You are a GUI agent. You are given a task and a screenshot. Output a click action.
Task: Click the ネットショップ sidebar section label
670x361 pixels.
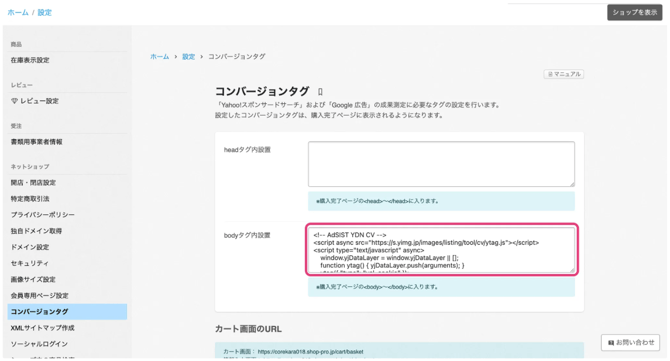coord(30,167)
